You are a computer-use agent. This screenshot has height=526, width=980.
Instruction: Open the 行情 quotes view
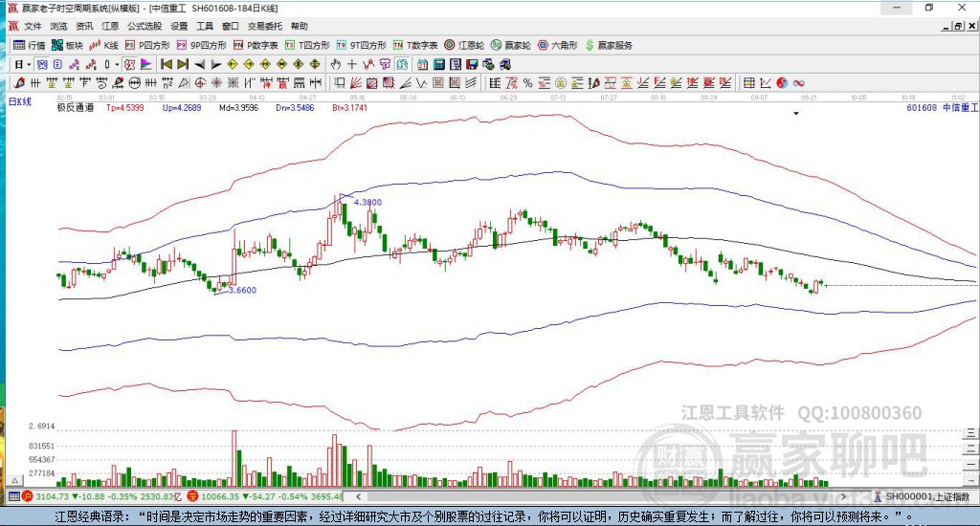pos(30,45)
